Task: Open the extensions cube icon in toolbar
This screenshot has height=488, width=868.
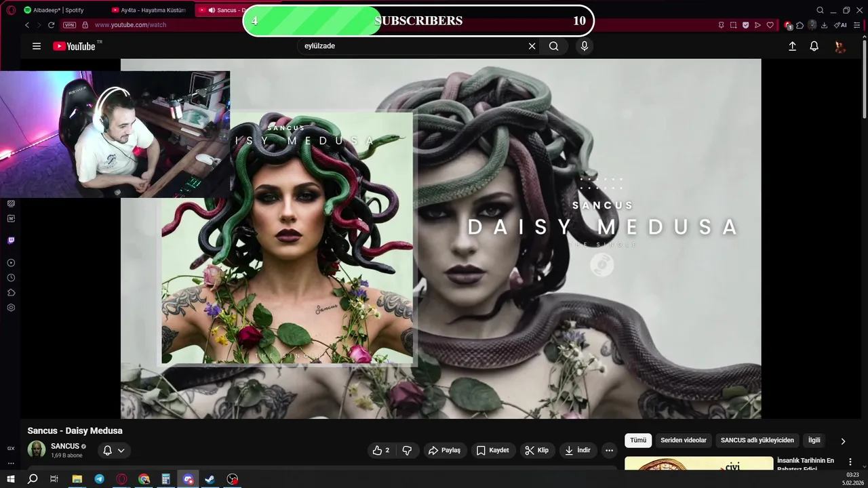Action: [800, 25]
